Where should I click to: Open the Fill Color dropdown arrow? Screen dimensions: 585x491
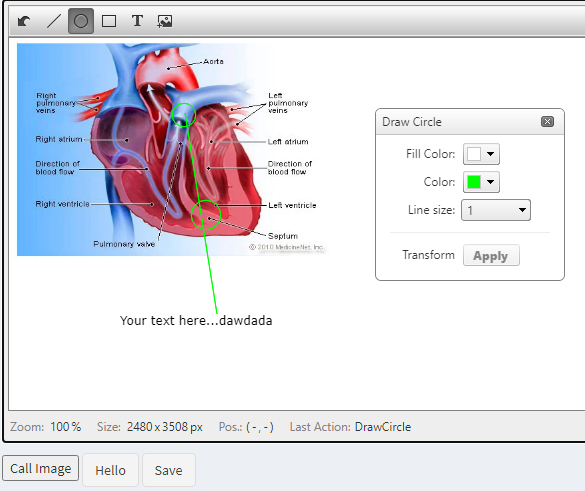pyautogui.click(x=490, y=154)
